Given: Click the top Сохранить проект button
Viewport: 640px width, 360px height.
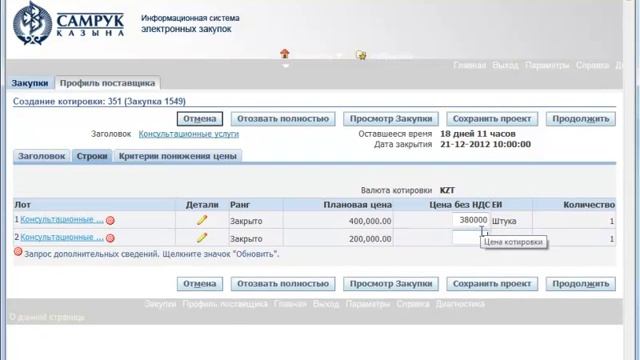Looking at the screenshot, I should [x=492, y=119].
